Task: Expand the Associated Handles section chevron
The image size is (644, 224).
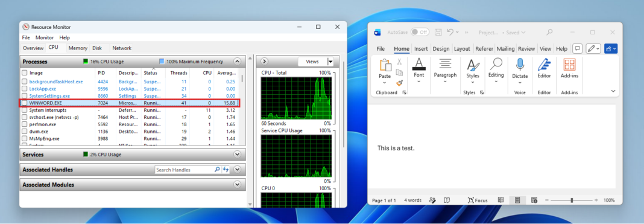Action: [237, 169]
